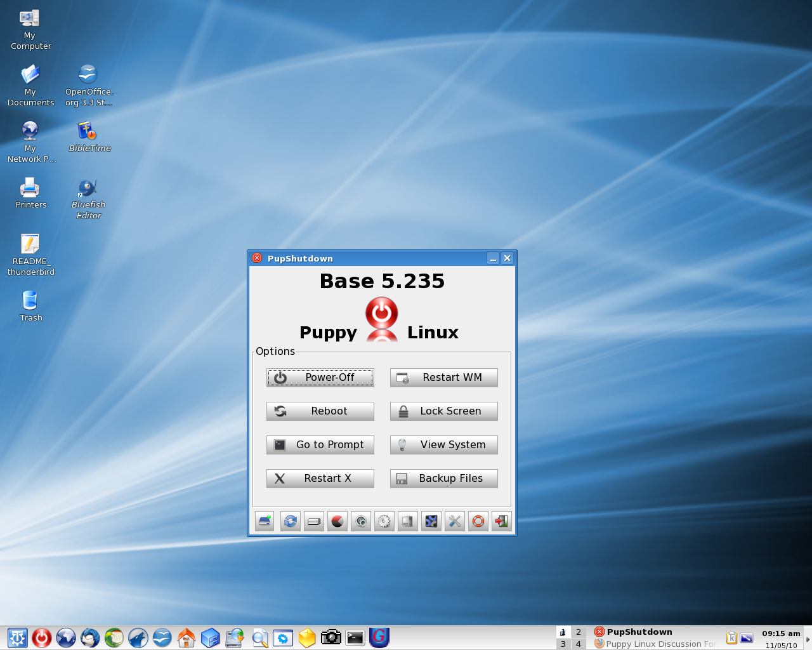The image size is (812, 650).
Task: Click the Lock Screen button
Action: click(443, 411)
